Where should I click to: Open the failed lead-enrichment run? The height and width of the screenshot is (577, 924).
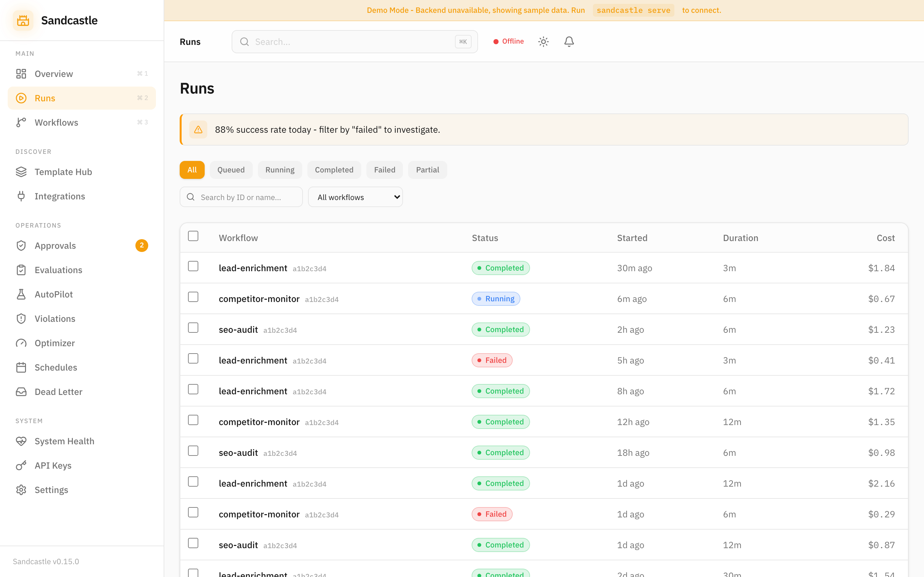coord(253,360)
